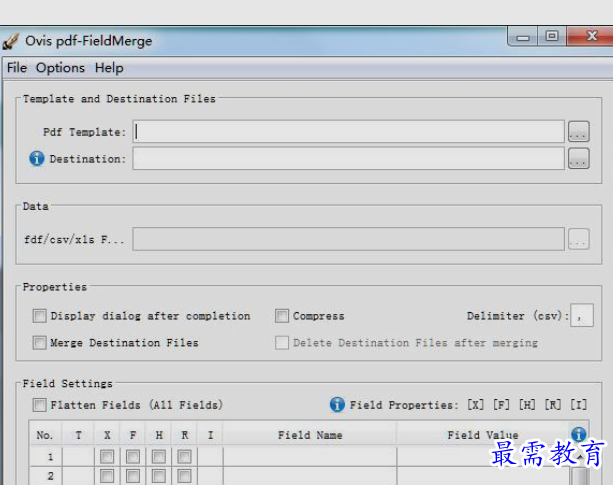
Task: Toggle the R checkbox in row 1
Action: click(185, 456)
